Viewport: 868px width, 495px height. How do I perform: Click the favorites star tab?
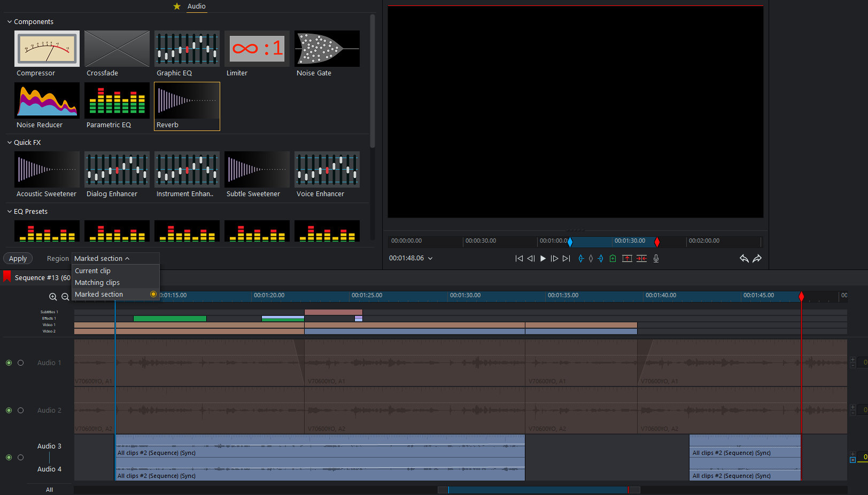click(x=177, y=6)
